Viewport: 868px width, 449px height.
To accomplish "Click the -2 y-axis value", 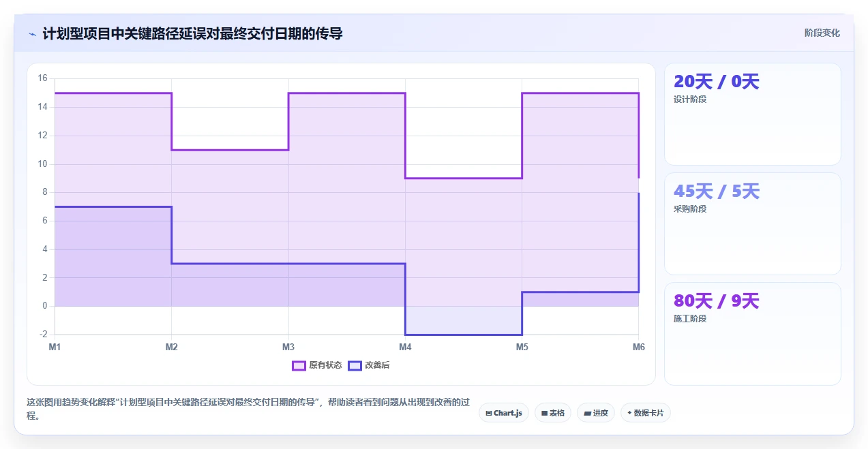I will tap(43, 335).
